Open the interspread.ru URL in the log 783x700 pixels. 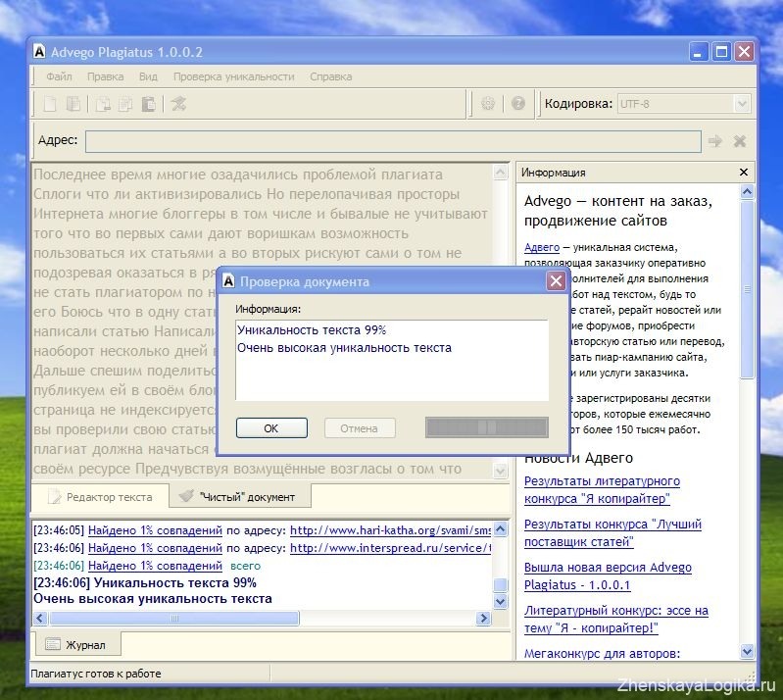390,548
